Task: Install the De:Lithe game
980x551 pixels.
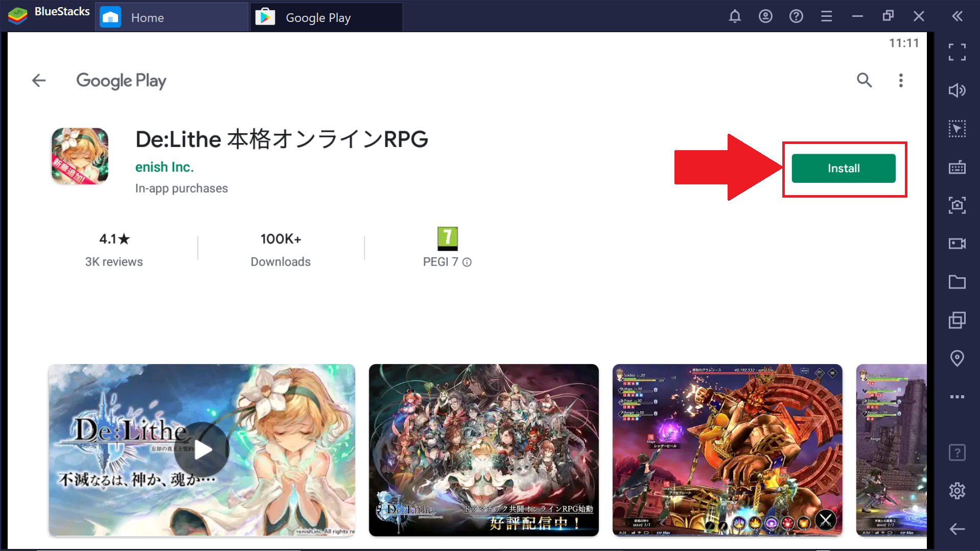Action: (844, 168)
